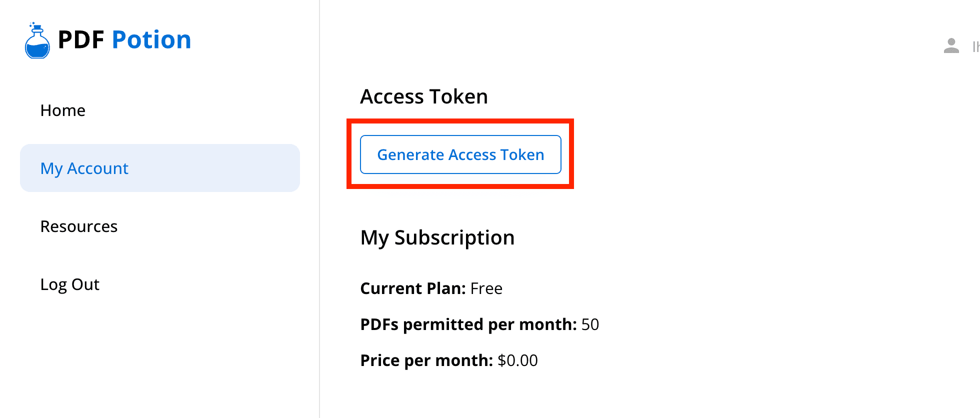Click the 50 PDFs value
Viewport: 980px width, 418px height.
pyautogui.click(x=590, y=324)
